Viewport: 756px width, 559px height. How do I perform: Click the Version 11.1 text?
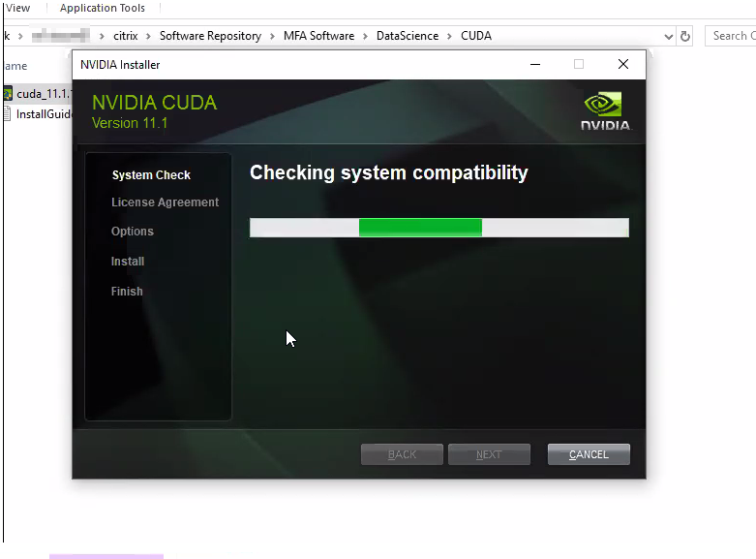(x=130, y=123)
